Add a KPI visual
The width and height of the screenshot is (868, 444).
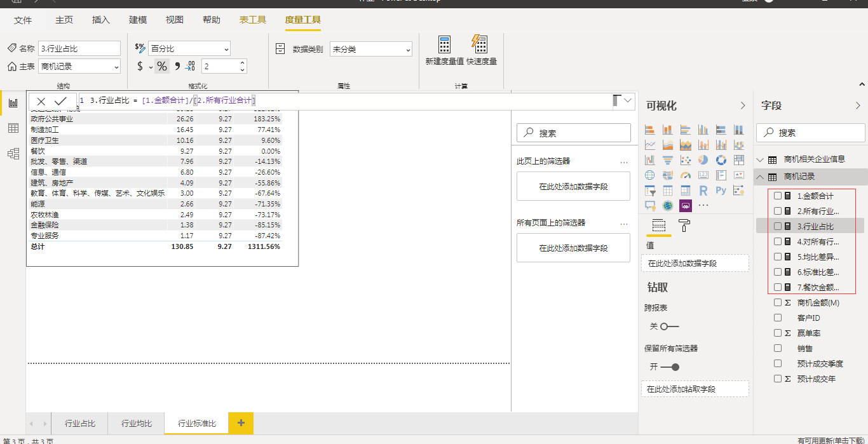[739, 175]
